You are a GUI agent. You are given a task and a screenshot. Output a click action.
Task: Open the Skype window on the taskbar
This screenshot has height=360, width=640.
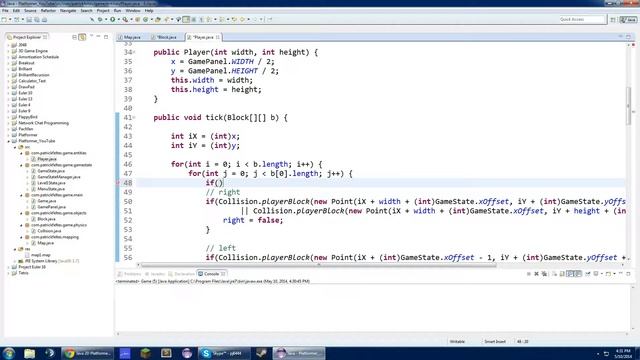tap(224, 353)
